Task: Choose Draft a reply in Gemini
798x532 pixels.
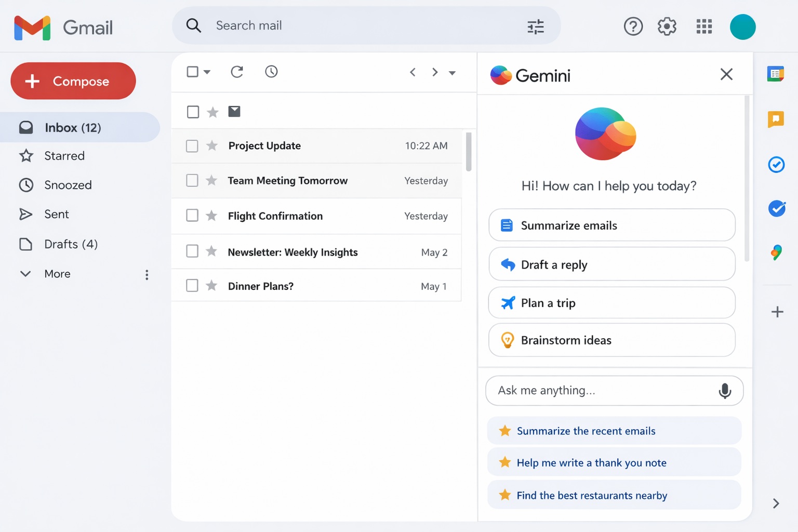Action: click(612, 264)
